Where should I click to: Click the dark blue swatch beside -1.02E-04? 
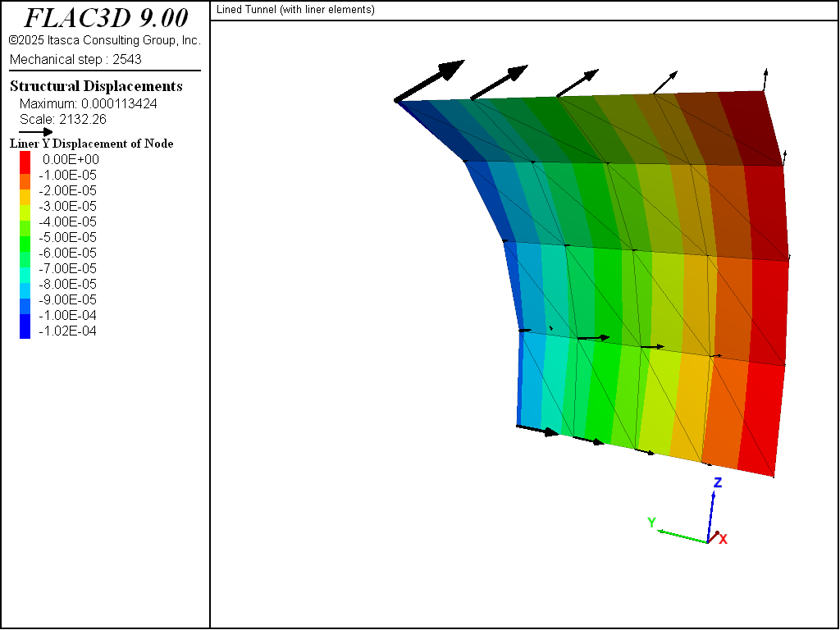click(x=25, y=326)
